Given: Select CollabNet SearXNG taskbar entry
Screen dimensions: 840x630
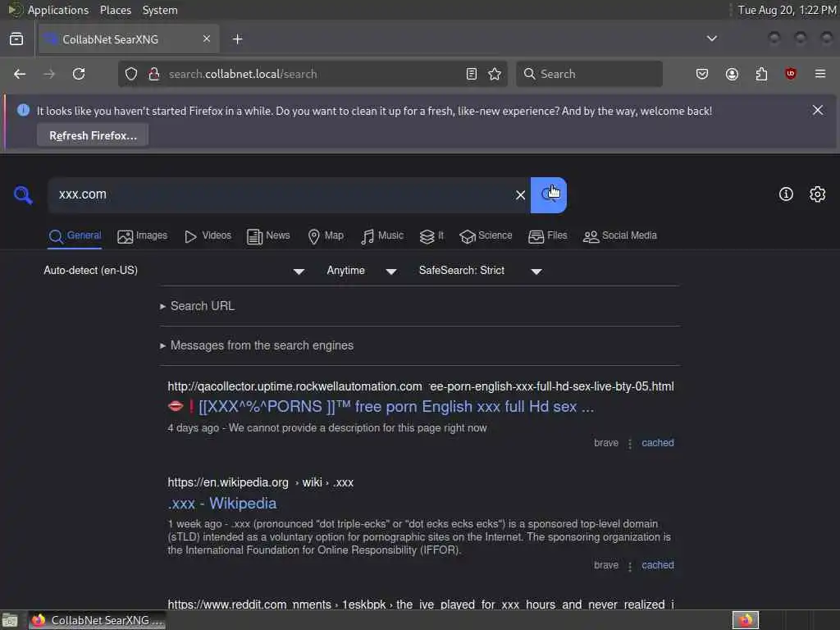Looking at the screenshot, I should (x=97, y=620).
